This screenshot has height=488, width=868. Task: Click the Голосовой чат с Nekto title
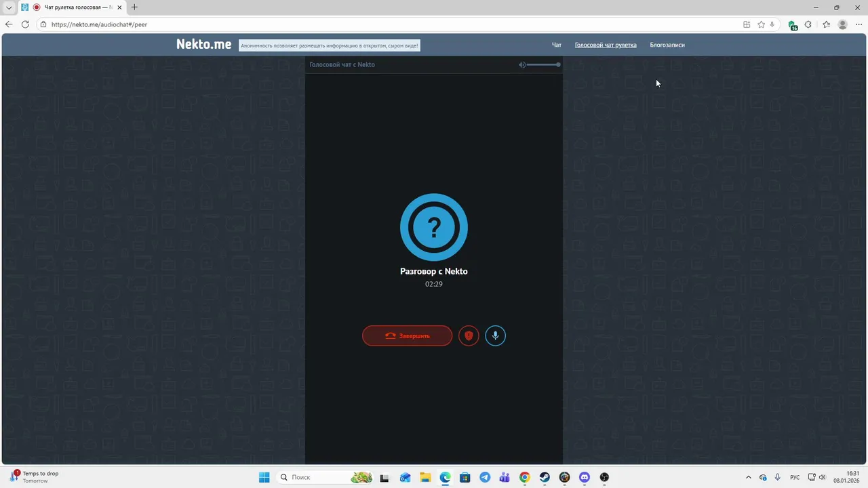point(342,64)
